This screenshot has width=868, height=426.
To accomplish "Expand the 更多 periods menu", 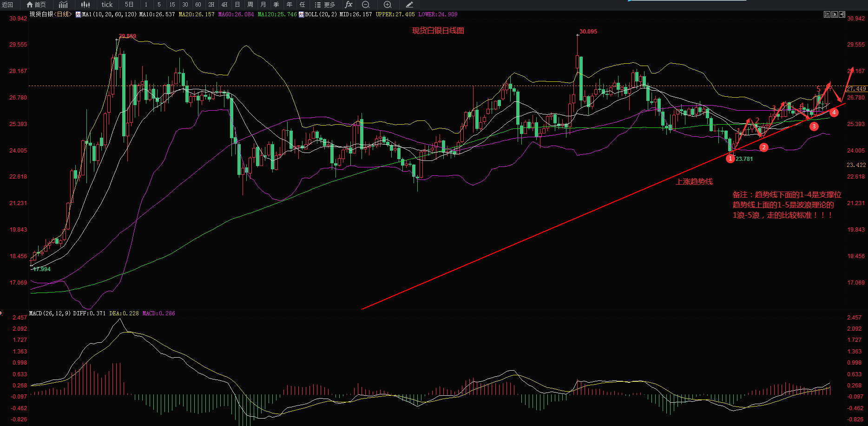I will click(325, 5).
